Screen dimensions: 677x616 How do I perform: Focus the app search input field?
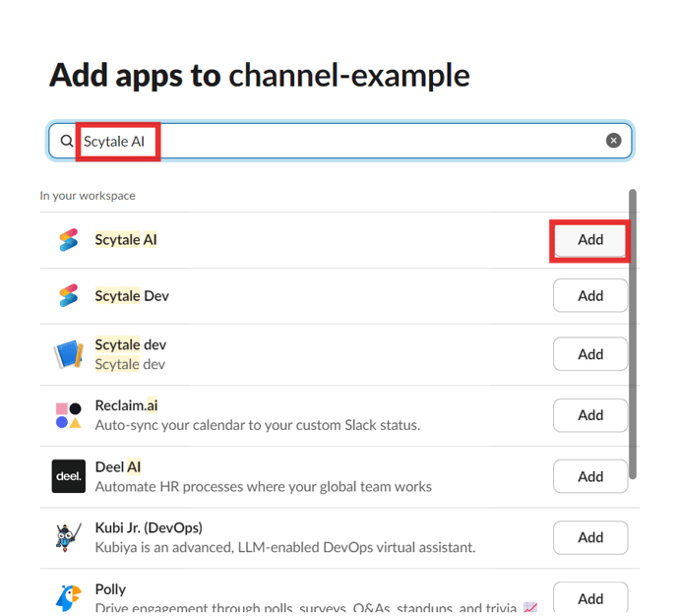pyautogui.click(x=340, y=141)
